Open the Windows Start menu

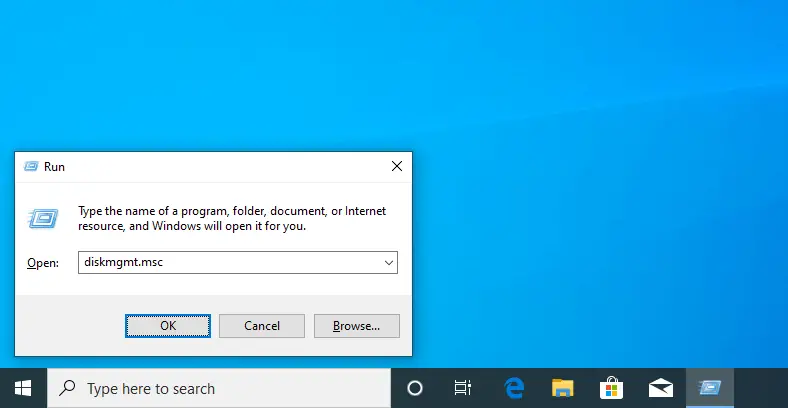[x=23, y=388]
